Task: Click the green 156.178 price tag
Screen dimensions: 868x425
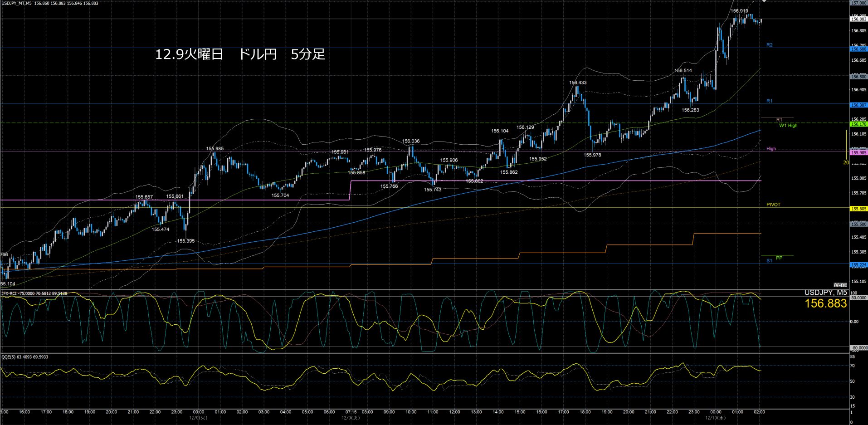Action: 858,124
